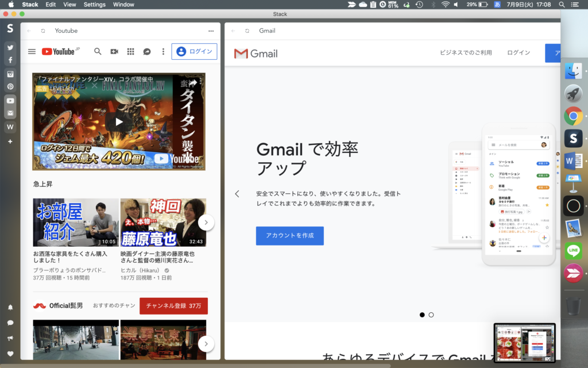Subscribe with チャンネル登録 37万 button

tap(173, 306)
